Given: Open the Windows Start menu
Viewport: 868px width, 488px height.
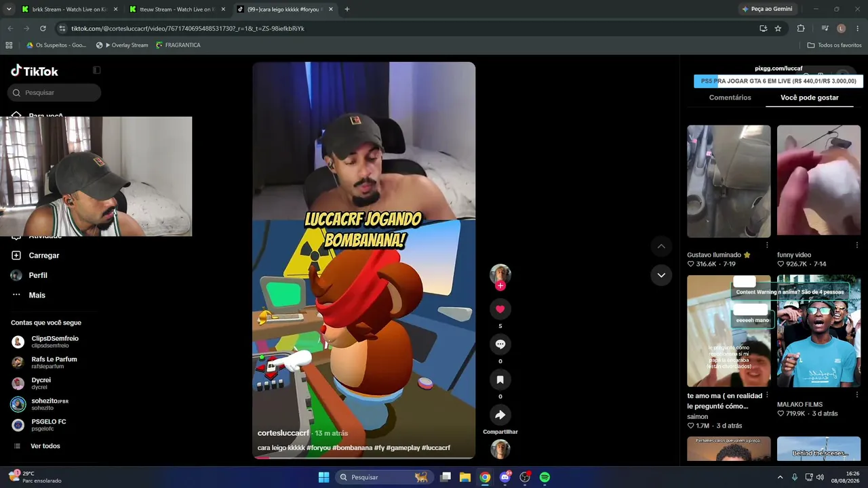Looking at the screenshot, I should [x=323, y=477].
